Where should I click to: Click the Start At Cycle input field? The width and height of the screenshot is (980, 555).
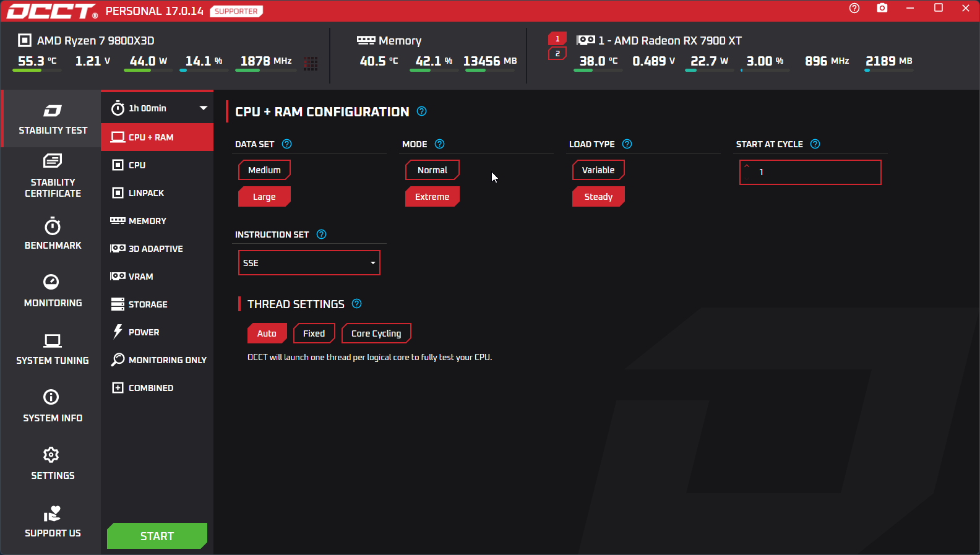point(810,173)
